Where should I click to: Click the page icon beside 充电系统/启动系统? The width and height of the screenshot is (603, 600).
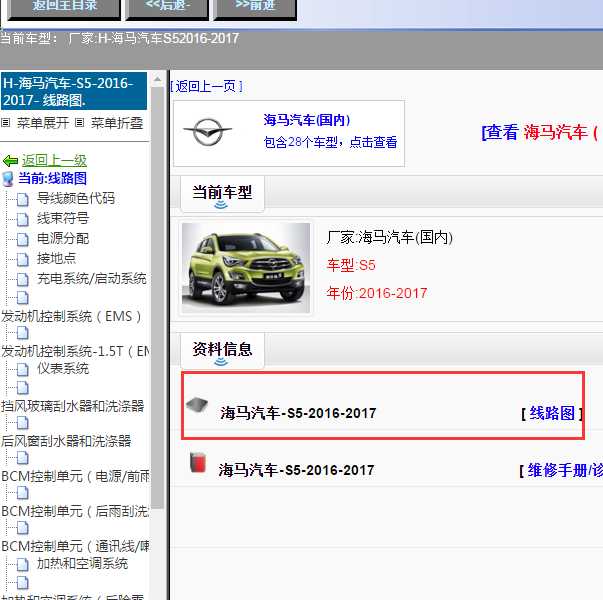[23, 279]
